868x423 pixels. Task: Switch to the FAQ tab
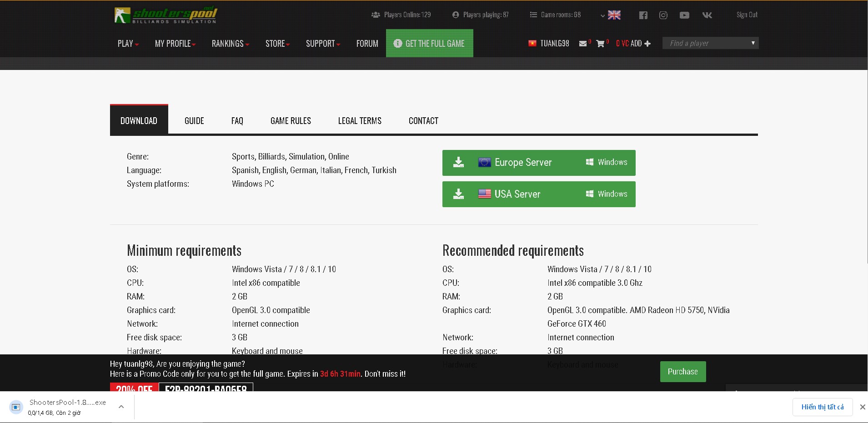[x=237, y=121]
